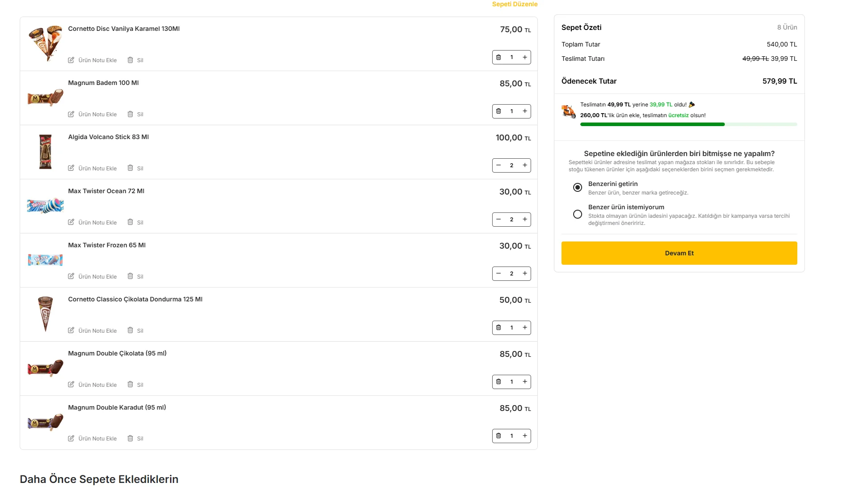Increase Magnum Double Çikolata quantity with plus
Viewport: 868px width, 491px height.
525,382
